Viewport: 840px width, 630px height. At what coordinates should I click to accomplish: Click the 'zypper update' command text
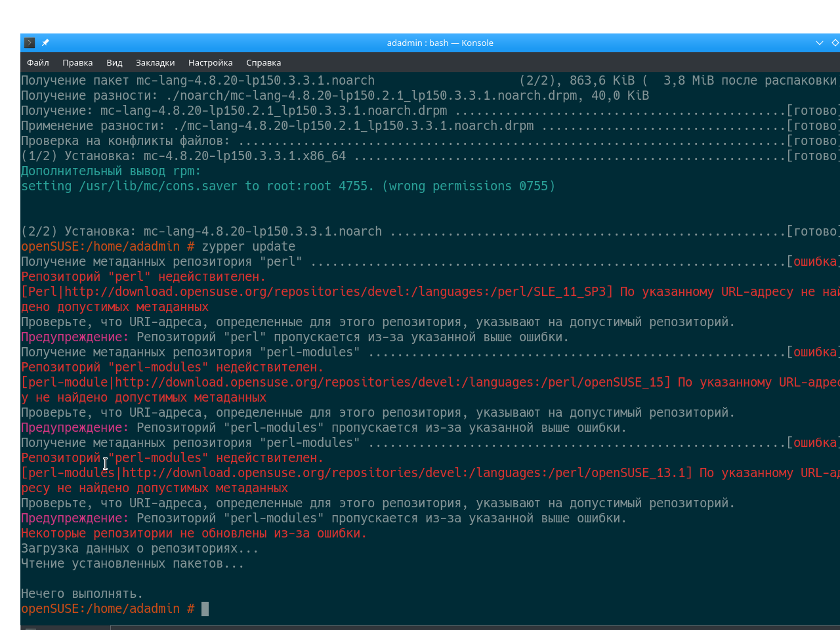click(x=248, y=247)
